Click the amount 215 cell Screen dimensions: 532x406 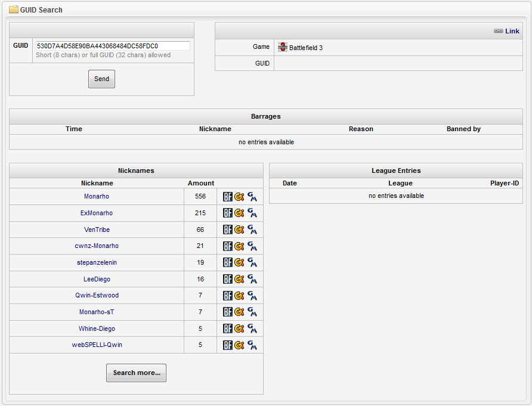[200, 213]
